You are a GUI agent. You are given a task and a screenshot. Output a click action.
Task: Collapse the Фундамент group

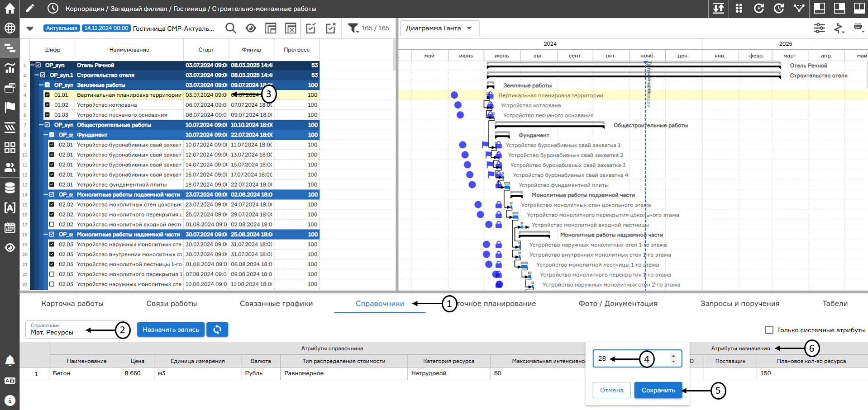[x=46, y=135]
